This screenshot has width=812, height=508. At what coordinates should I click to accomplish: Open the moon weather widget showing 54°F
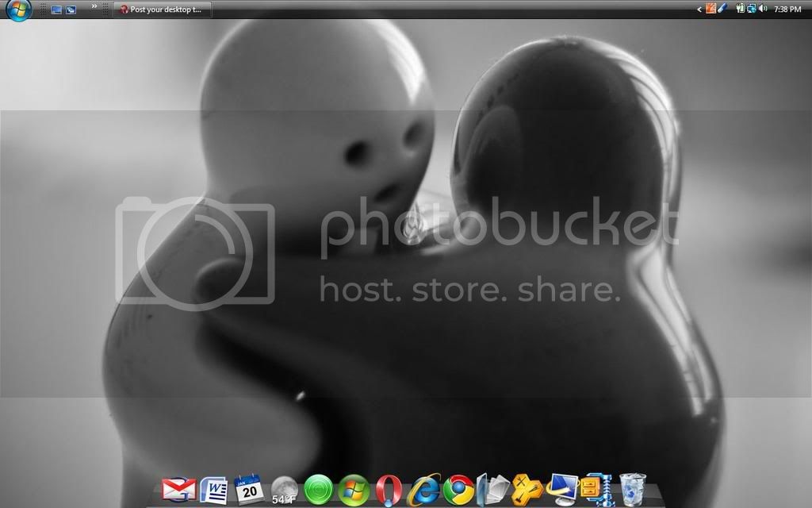point(285,490)
